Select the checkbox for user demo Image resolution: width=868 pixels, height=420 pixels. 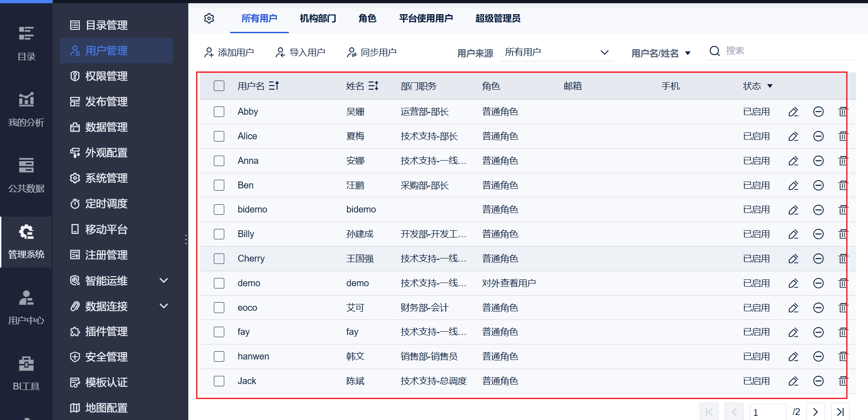point(219,283)
